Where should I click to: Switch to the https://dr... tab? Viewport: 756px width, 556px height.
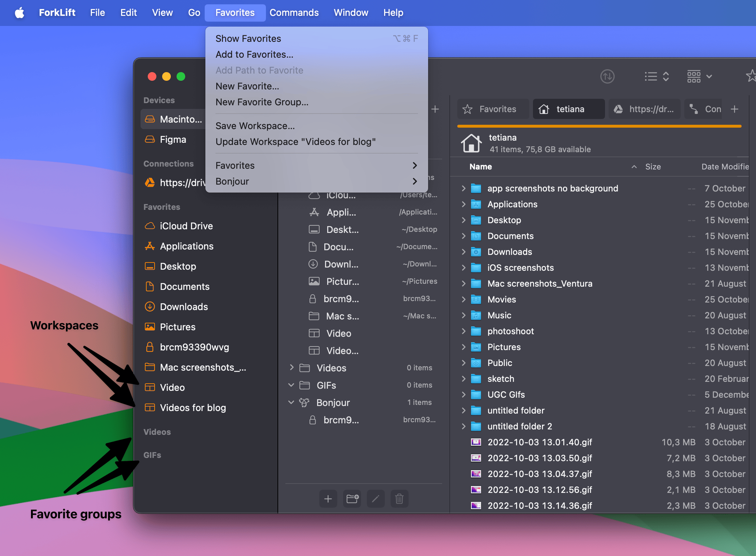[644, 109]
